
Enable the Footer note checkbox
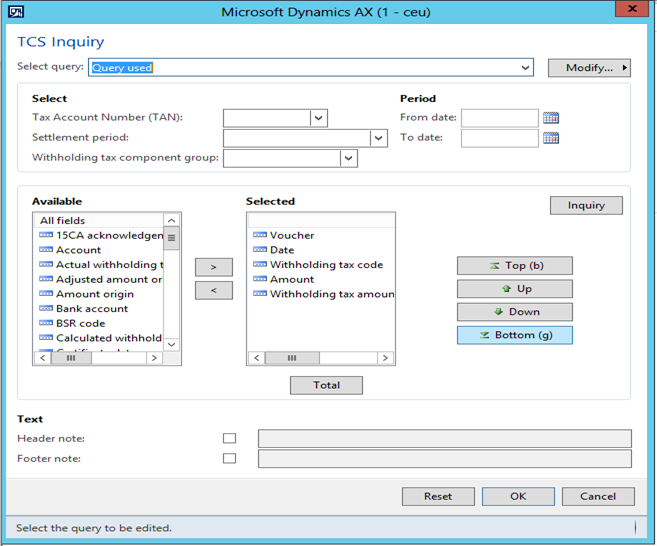click(229, 458)
